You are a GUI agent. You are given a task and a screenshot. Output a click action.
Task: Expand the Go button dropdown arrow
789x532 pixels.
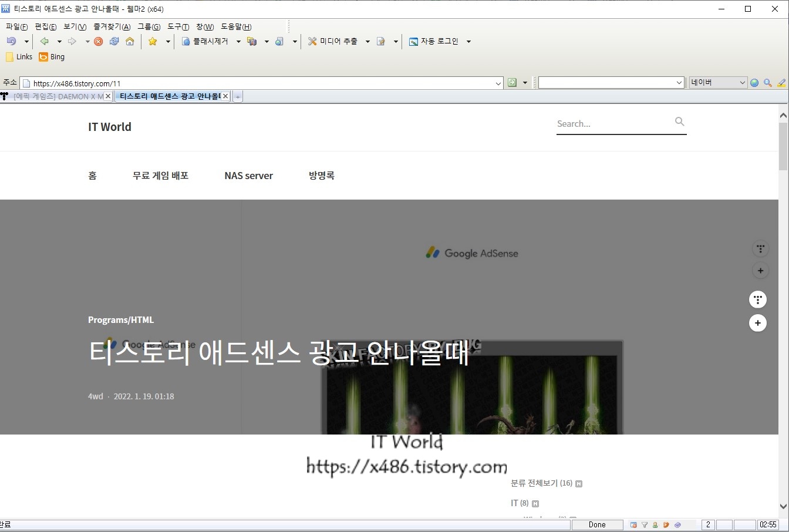525,83
